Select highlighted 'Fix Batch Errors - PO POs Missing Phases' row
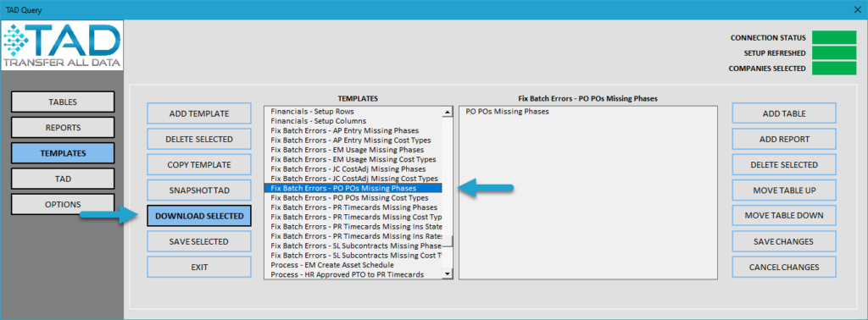Viewport: 868px width, 320px height. [353, 188]
